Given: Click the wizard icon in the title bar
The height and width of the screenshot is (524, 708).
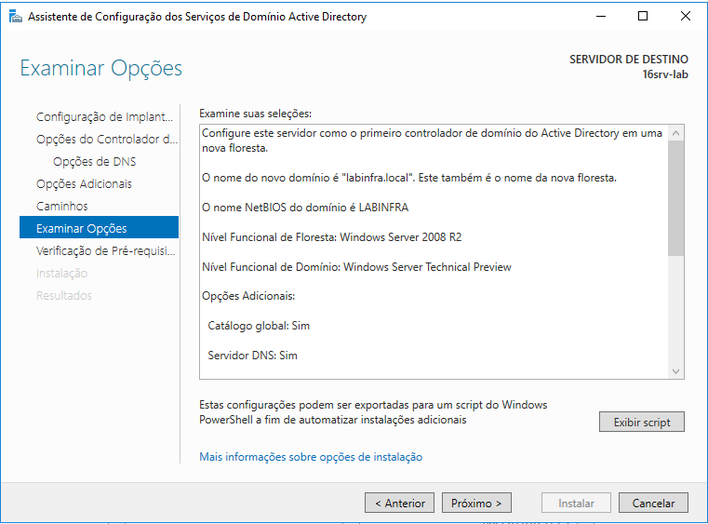Looking at the screenshot, I should click(x=15, y=17).
